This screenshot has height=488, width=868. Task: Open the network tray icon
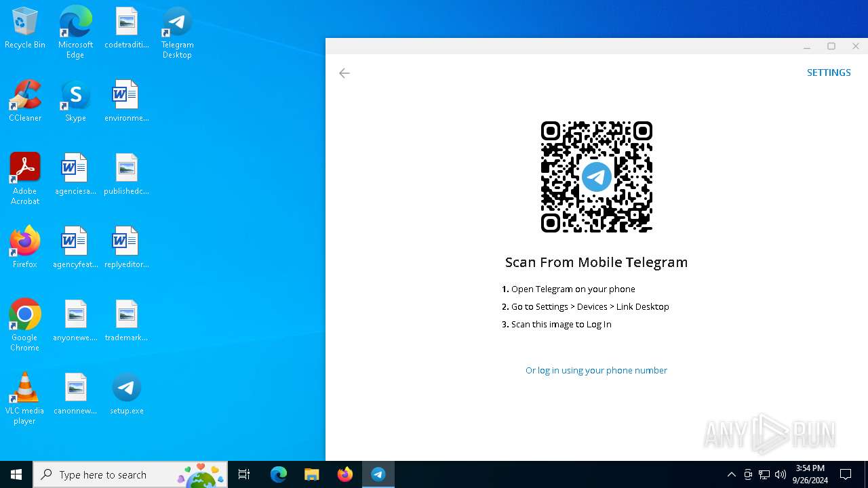764,474
